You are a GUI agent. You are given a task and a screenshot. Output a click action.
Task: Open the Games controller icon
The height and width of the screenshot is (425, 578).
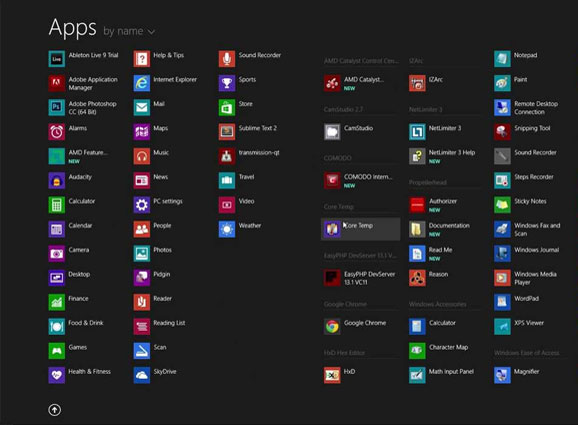56,351
